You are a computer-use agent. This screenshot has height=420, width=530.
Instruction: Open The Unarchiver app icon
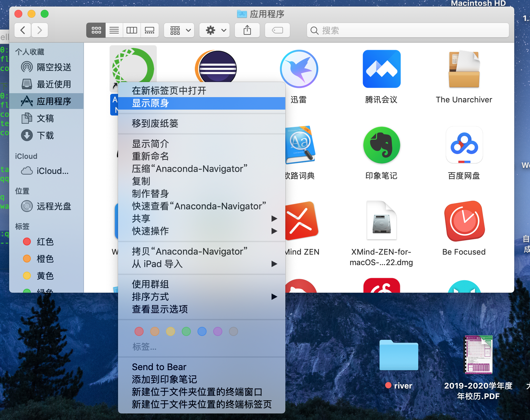point(464,69)
